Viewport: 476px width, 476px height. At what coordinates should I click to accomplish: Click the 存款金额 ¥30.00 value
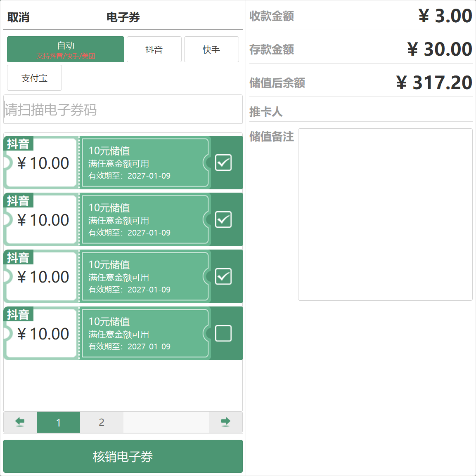tap(439, 49)
